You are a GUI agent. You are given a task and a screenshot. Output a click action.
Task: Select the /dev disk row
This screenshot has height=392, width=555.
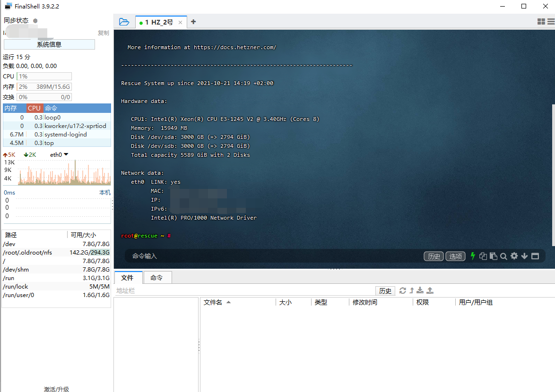click(56, 244)
